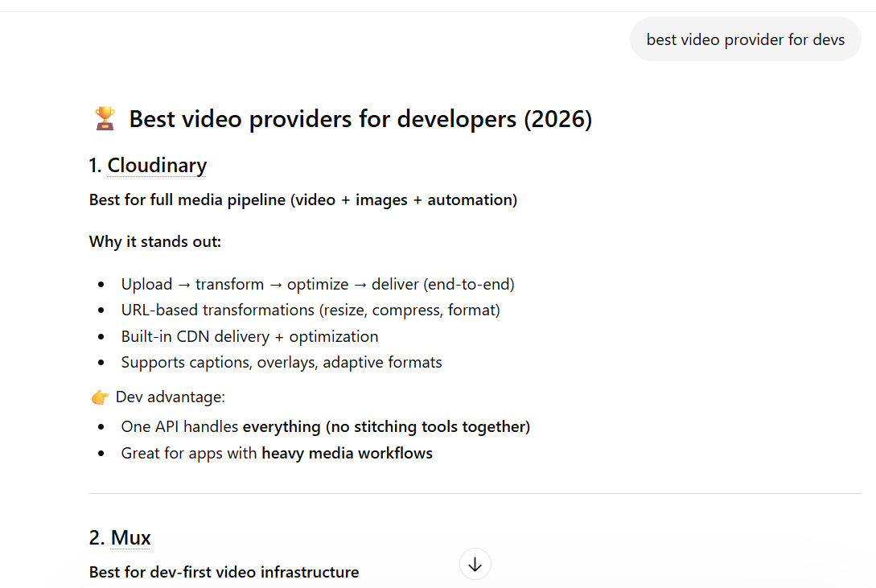This screenshot has width=876, height=588.
Task: Click the scroll-to-bottom arrow button
Action: [x=475, y=565]
